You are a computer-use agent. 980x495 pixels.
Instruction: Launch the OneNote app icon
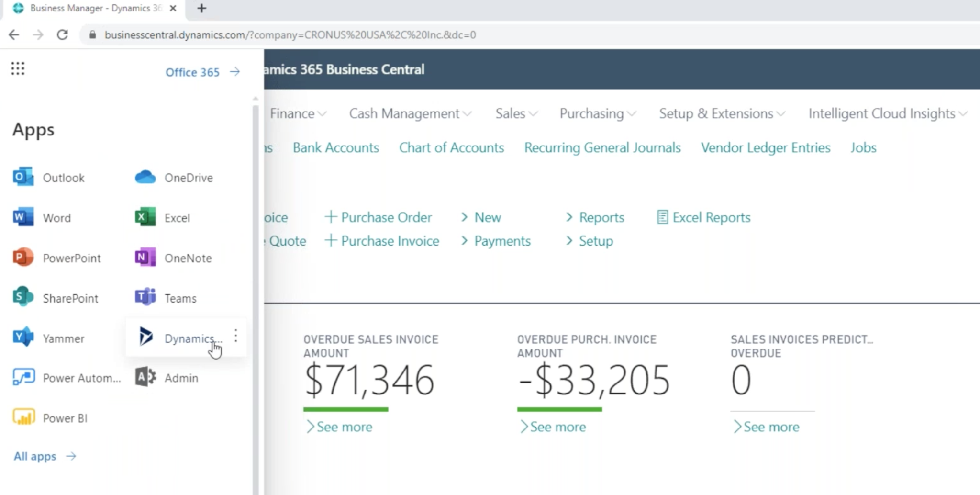pyautogui.click(x=145, y=258)
